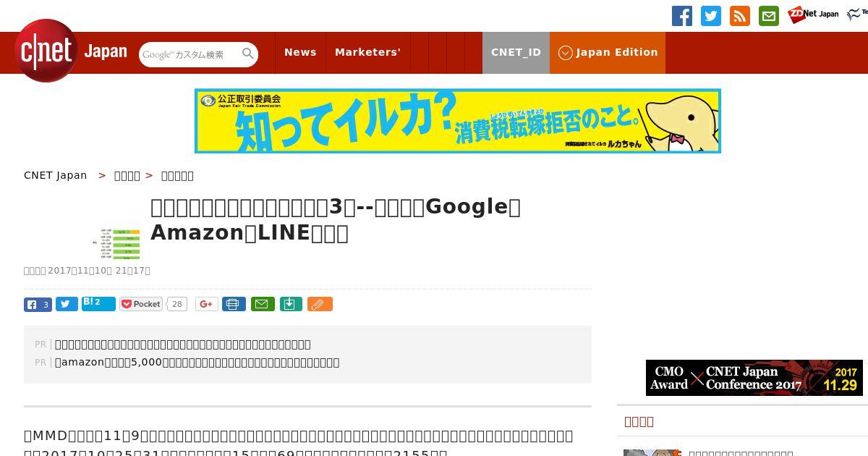Open the first PR sponsored link
This screenshot has height=456, width=868.
(x=183, y=345)
